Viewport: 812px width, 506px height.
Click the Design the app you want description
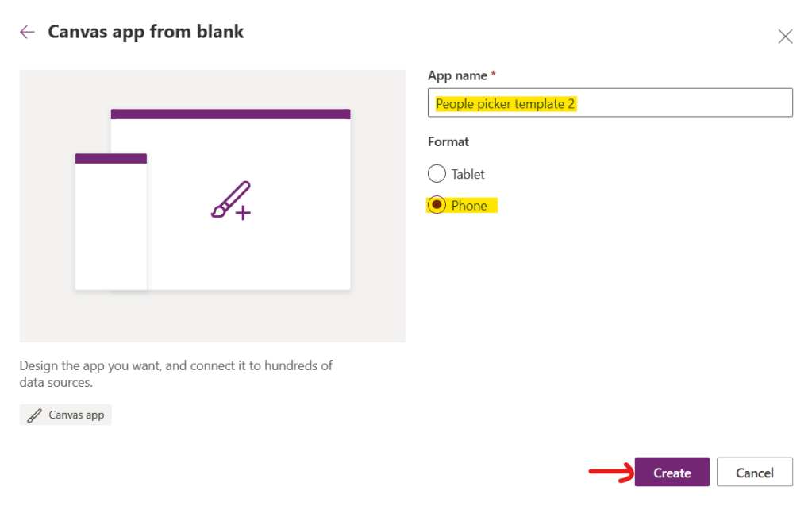coord(175,373)
